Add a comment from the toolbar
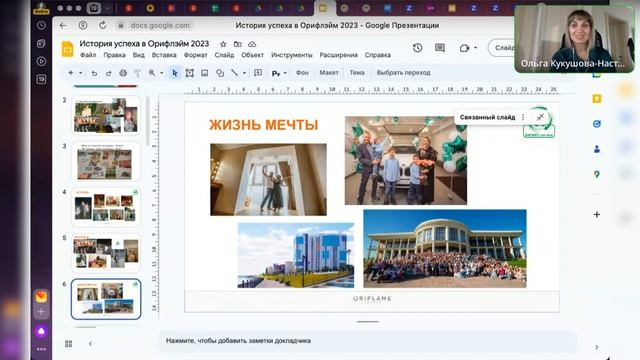640x360 pixels. coord(258,73)
